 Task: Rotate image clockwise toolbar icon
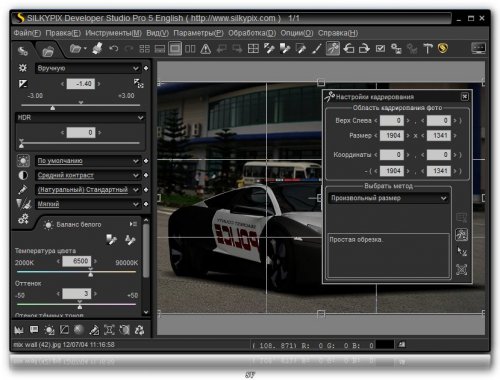click(364, 49)
